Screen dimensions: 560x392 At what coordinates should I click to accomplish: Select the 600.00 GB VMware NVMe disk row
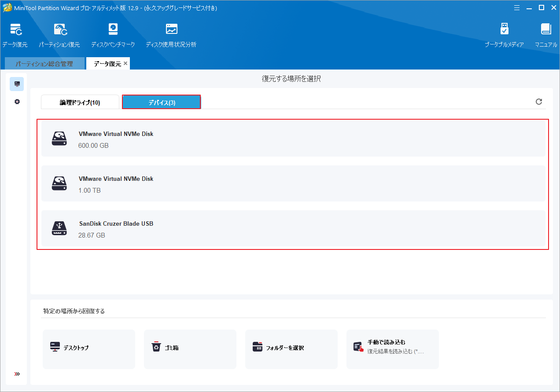[293, 139]
